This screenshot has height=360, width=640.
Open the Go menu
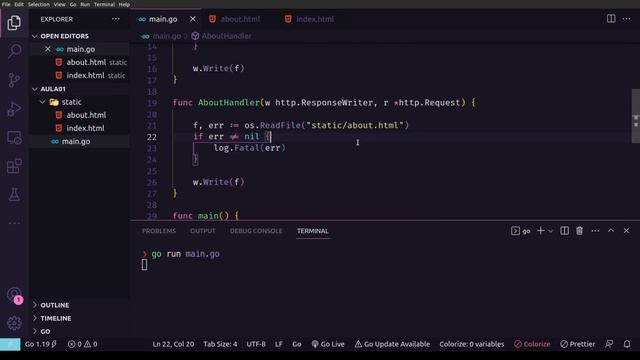[x=73, y=4]
